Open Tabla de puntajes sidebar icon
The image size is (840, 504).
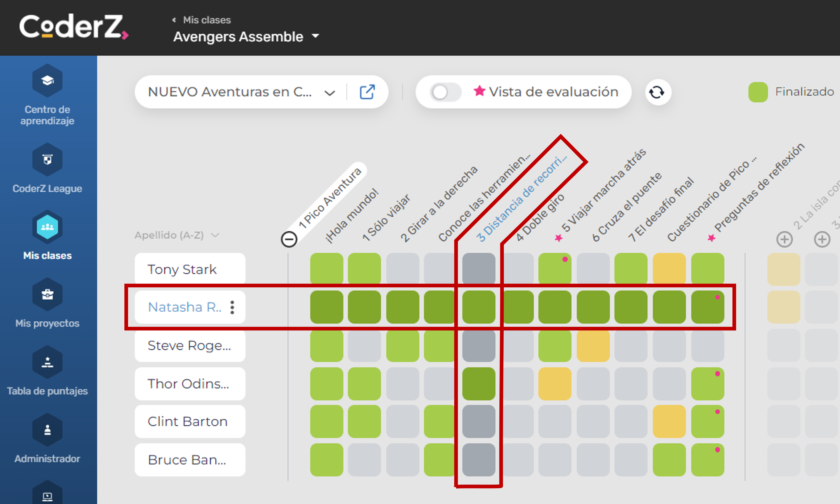point(47,362)
